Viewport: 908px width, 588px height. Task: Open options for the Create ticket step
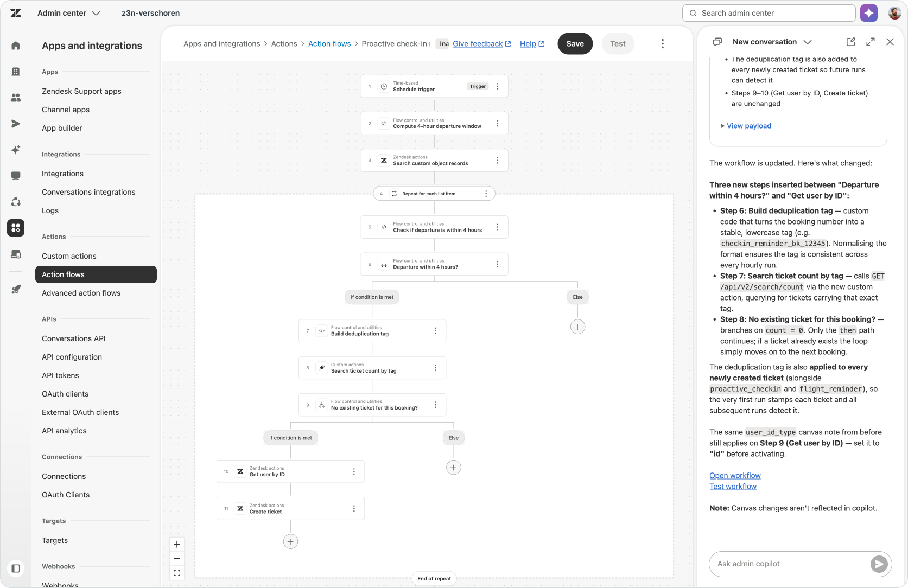coord(354,509)
